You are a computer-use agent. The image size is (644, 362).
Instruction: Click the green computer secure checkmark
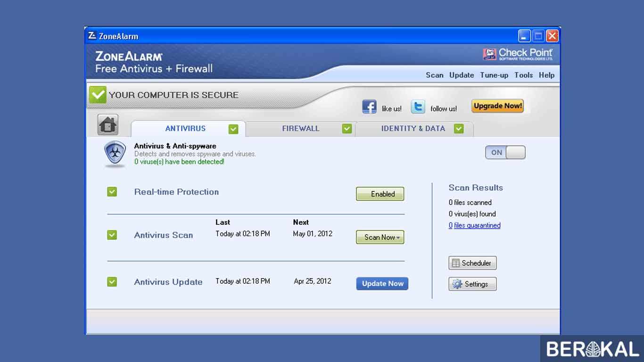point(98,94)
